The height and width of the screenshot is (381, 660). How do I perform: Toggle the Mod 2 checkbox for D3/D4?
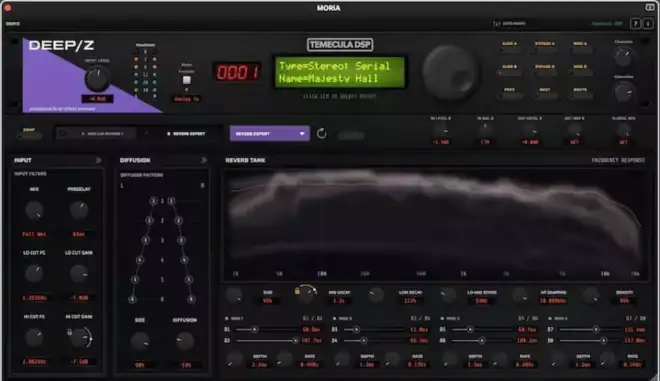coord(335,318)
